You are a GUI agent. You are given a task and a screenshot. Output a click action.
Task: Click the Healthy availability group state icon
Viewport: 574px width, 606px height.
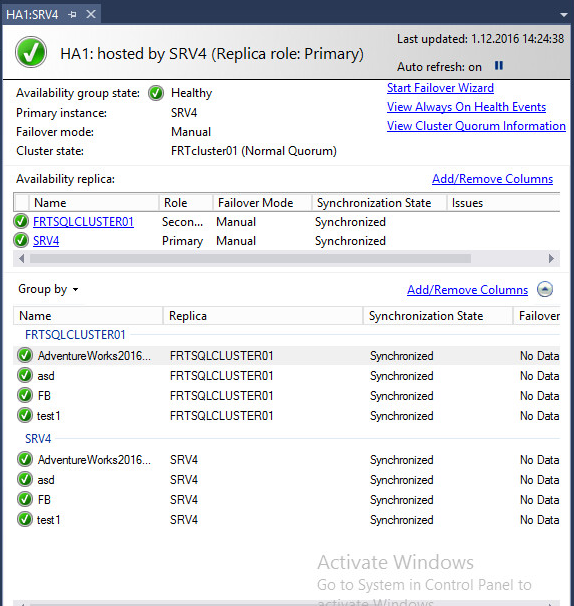[x=156, y=93]
